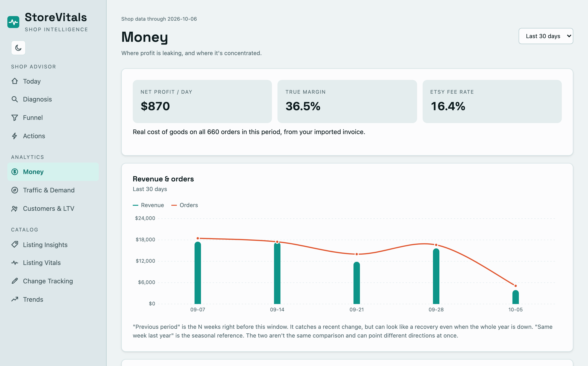Go to the Diagnosis section
The height and width of the screenshot is (366, 588).
coord(53,99)
